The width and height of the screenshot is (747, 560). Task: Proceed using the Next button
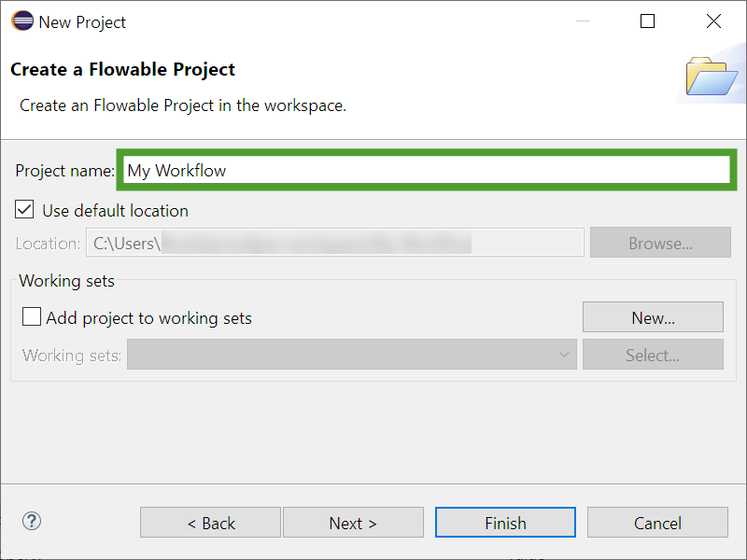tap(353, 523)
